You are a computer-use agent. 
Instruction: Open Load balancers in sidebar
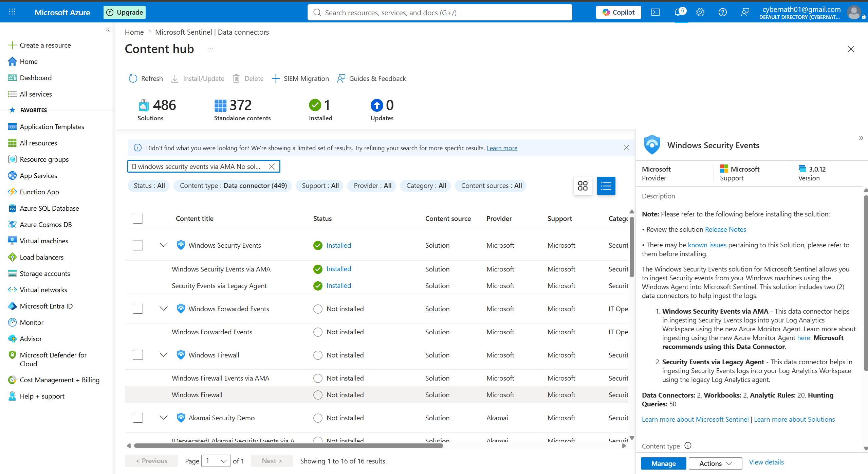41,257
